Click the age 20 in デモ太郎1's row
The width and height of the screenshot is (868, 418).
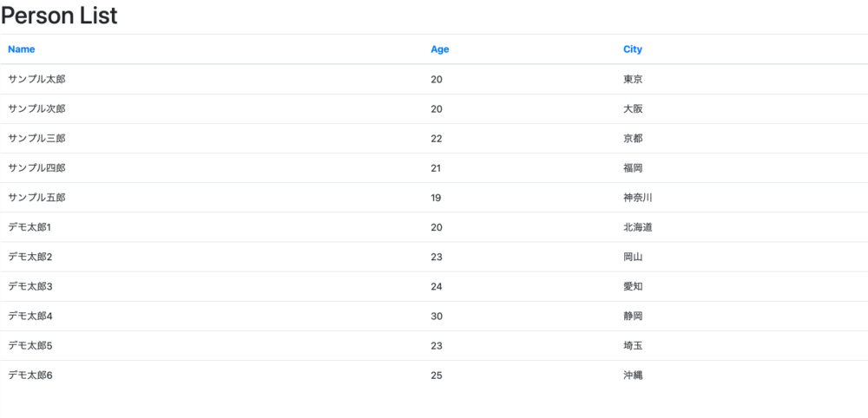tap(437, 227)
